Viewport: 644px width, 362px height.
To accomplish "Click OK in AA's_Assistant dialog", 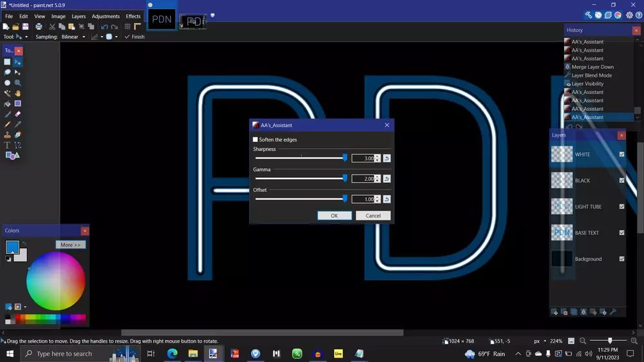I will (334, 216).
